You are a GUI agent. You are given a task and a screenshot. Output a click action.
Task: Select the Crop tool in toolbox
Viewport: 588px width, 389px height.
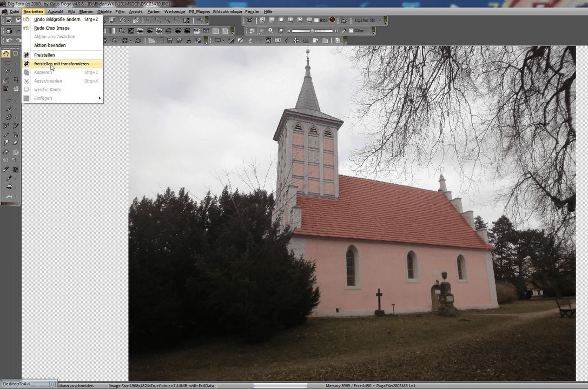pos(16,79)
